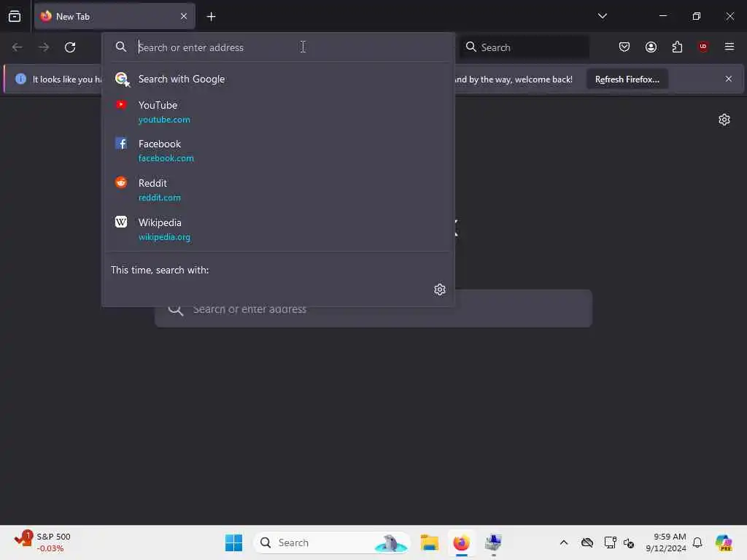This screenshot has height=560, width=747.
Task: Open Windows Start menu
Action: coord(233,542)
